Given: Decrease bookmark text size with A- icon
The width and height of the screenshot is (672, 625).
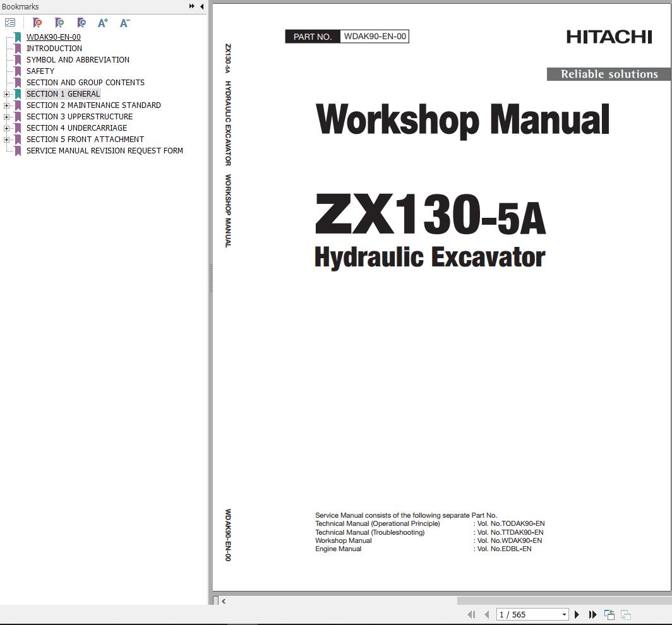Looking at the screenshot, I should 124,23.
